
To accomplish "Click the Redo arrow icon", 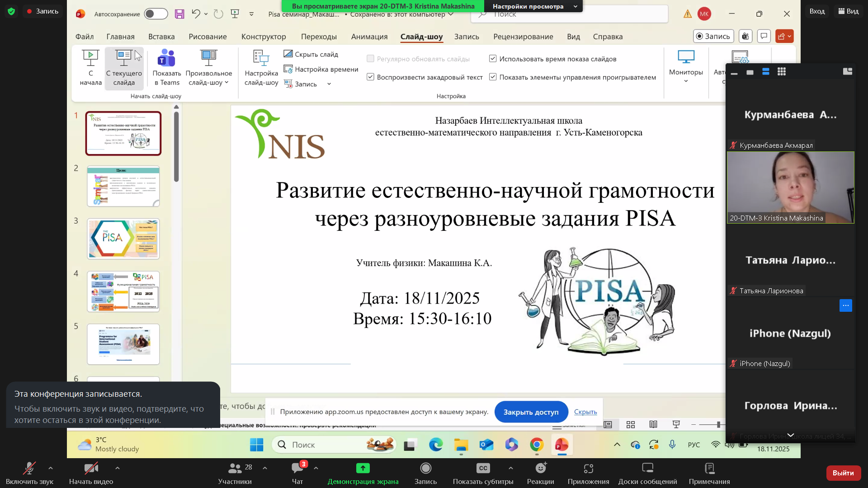I will pyautogui.click(x=218, y=14).
